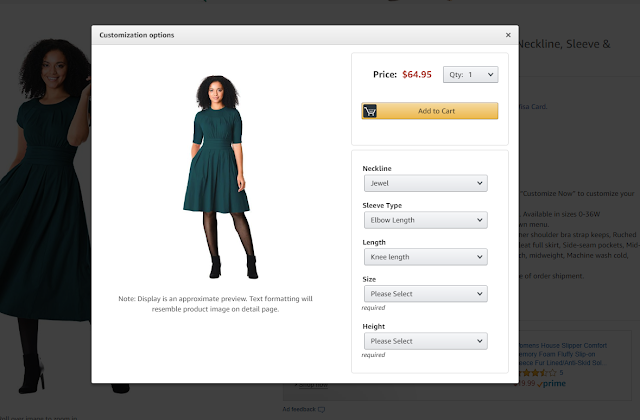
Task: Open the Qty dropdown
Action: (x=471, y=75)
